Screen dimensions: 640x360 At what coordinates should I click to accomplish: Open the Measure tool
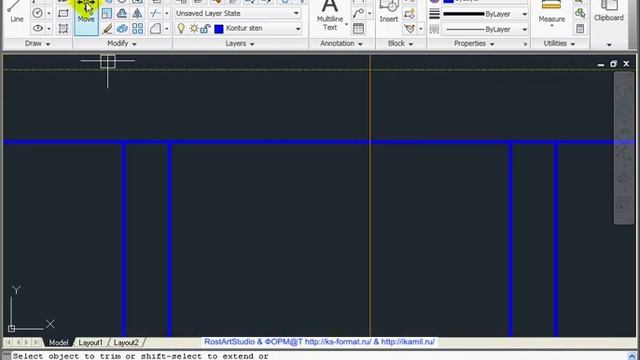coord(551,13)
